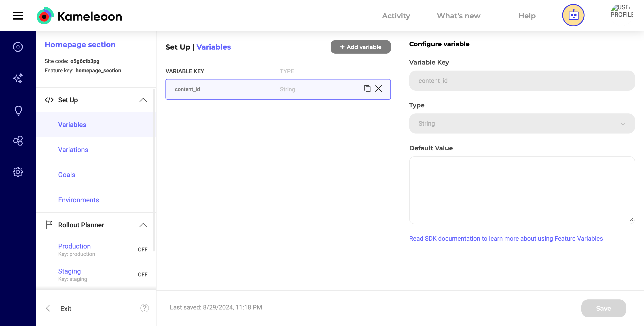Open the sparkles AI icon in sidebar
Viewport: 644px width, 326px height.
[18, 78]
